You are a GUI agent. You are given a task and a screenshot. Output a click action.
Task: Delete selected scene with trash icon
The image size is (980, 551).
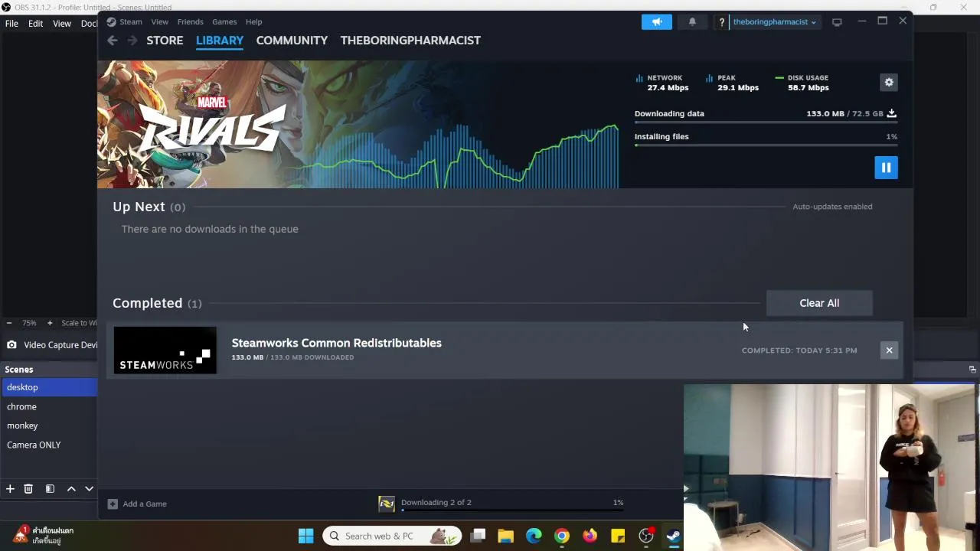(28, 488)
